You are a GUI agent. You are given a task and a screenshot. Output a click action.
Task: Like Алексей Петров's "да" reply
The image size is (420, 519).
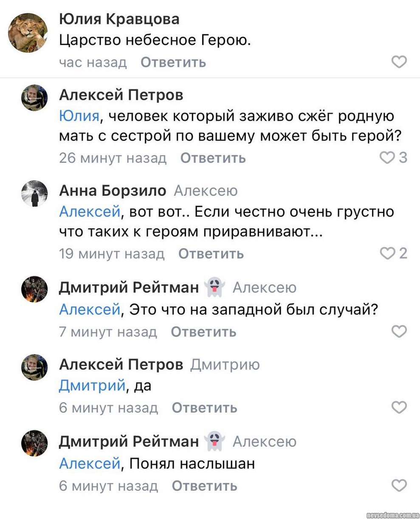(x=399, y=408)
